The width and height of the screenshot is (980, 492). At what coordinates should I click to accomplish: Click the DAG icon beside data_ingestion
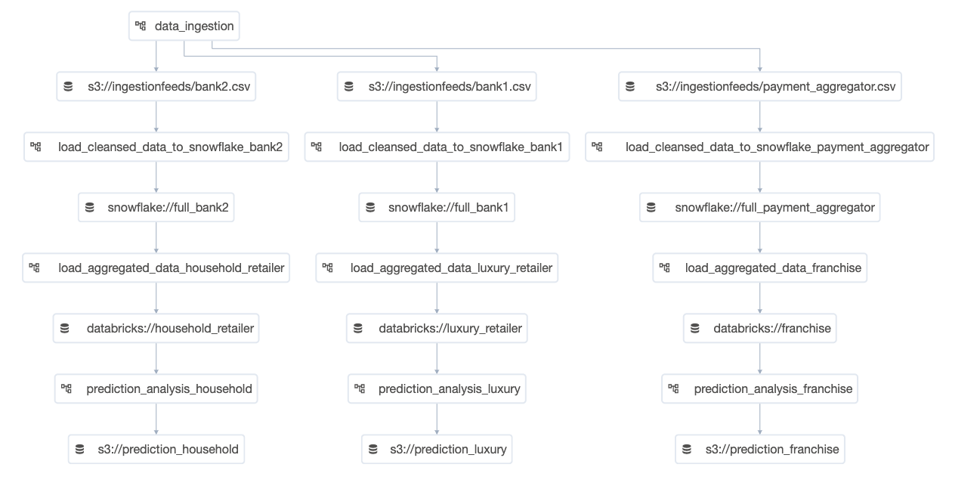141,26
